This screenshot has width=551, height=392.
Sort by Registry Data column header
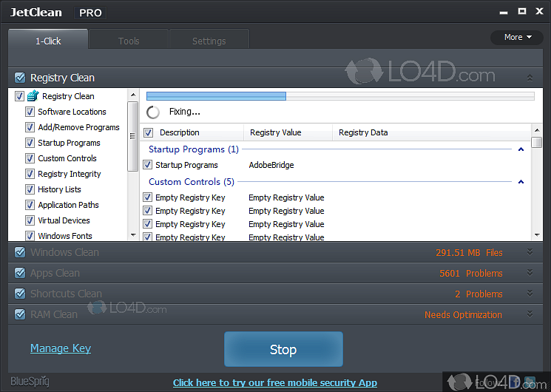pyautogui.click(x=363, y=132)
